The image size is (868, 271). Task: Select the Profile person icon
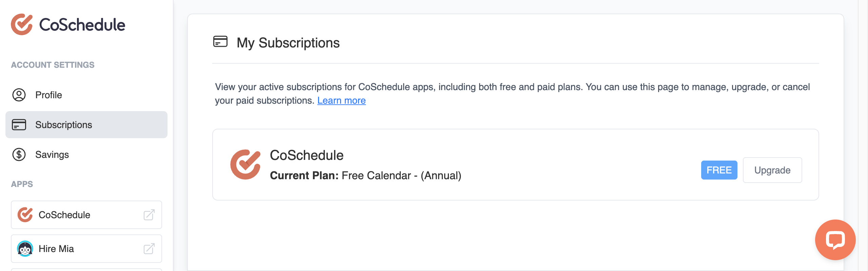tap(19, 95)
